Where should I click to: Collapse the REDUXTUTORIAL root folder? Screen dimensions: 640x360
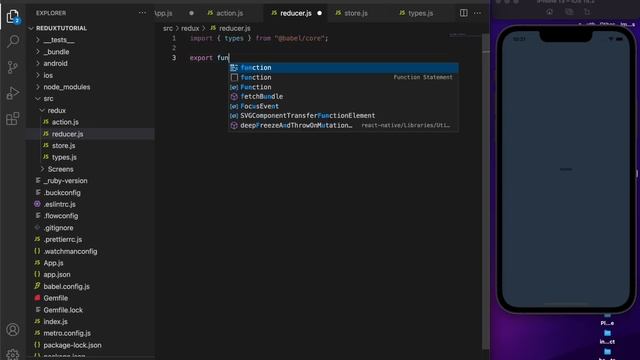(x=31, y=28)
